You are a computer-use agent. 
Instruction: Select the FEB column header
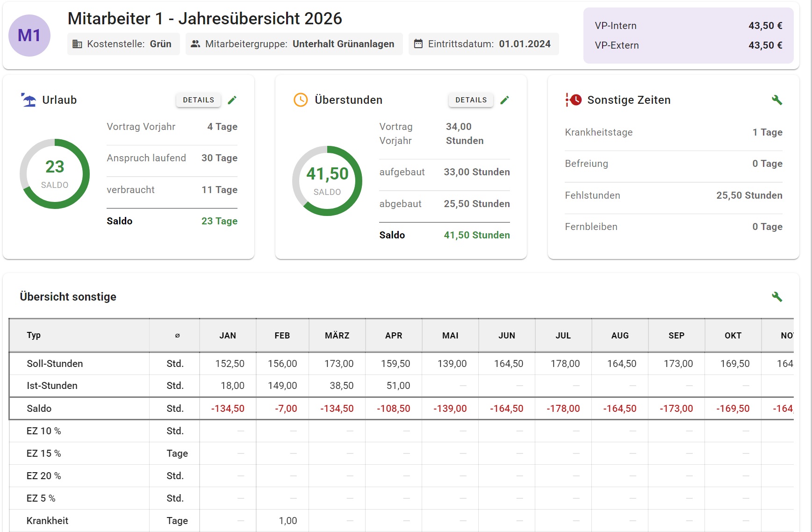[282, 336]
